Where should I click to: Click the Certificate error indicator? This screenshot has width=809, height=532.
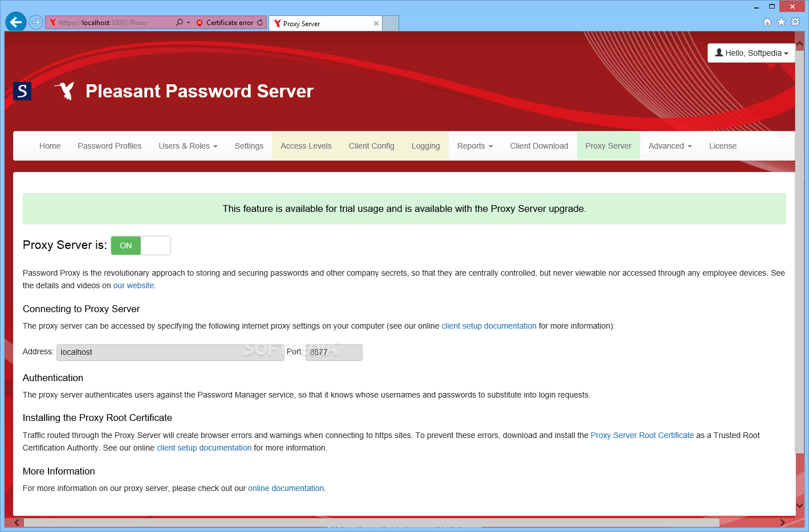[x=225, y=23]
